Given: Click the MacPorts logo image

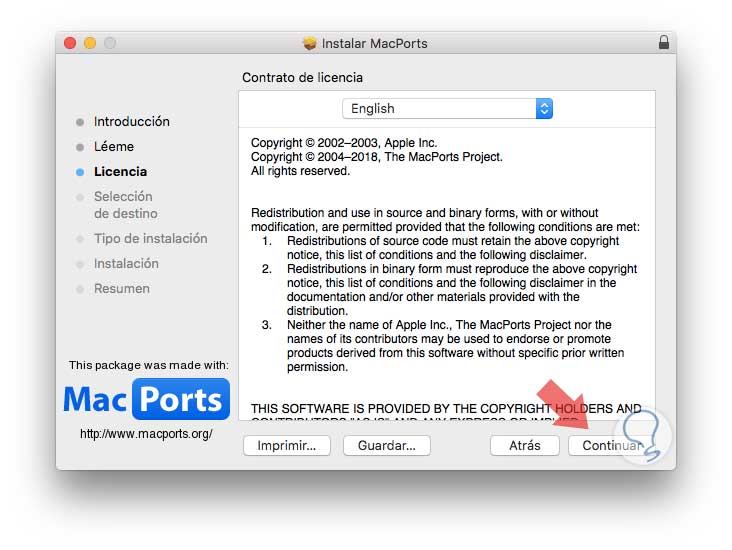Looking at the screenshot, I should click(147, 399).
